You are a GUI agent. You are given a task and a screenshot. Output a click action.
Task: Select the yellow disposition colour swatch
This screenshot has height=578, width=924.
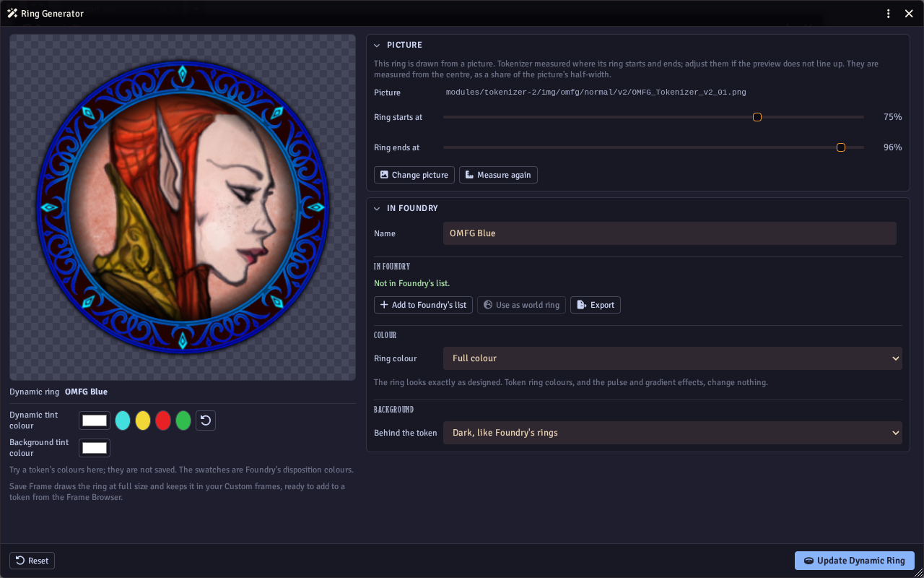coord(143,420)
